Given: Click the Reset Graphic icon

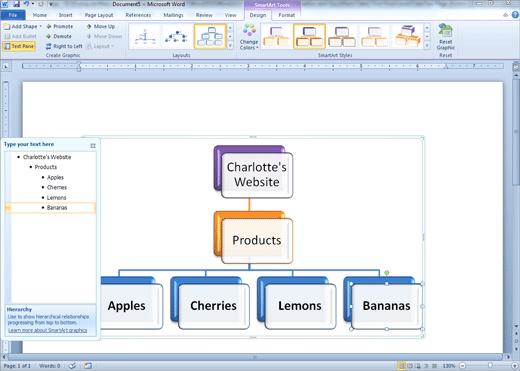Looking at the screenshot, I should click(445, 31).
